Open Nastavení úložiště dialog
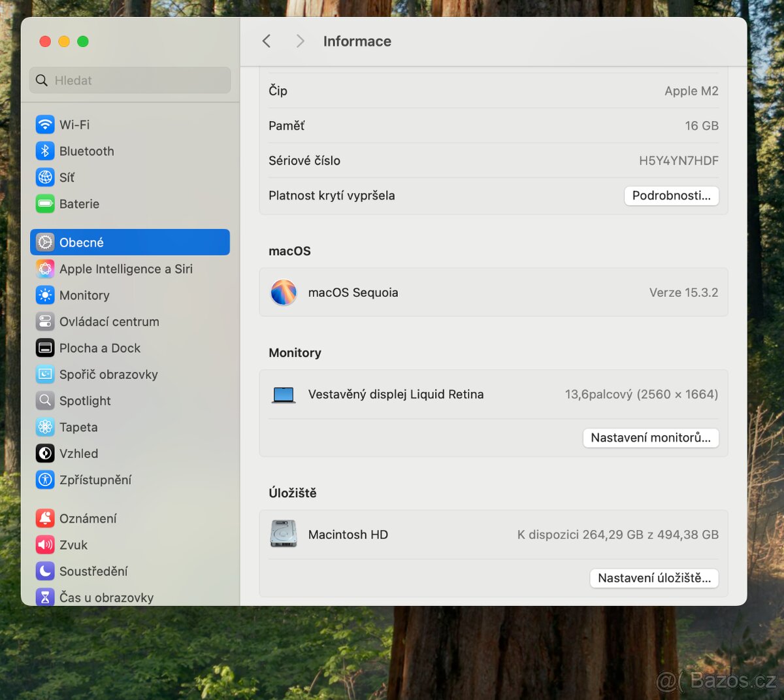This screenshot has height=700, width=784. (x=653, y=578)
